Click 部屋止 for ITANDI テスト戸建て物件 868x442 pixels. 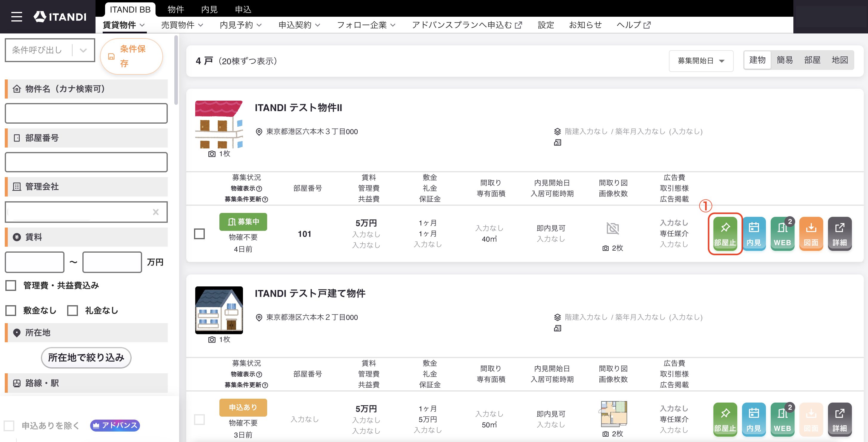coord(725,419)
